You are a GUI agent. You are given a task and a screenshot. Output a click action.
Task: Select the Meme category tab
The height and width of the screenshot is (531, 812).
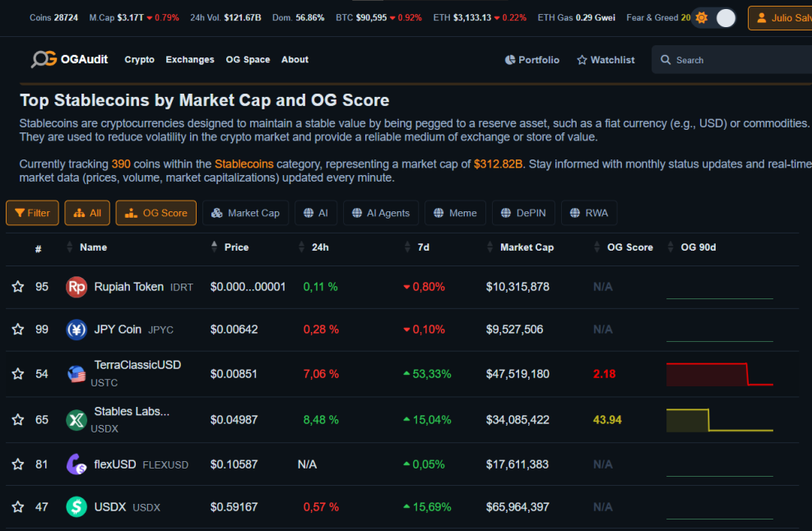[x=455, y=213]
